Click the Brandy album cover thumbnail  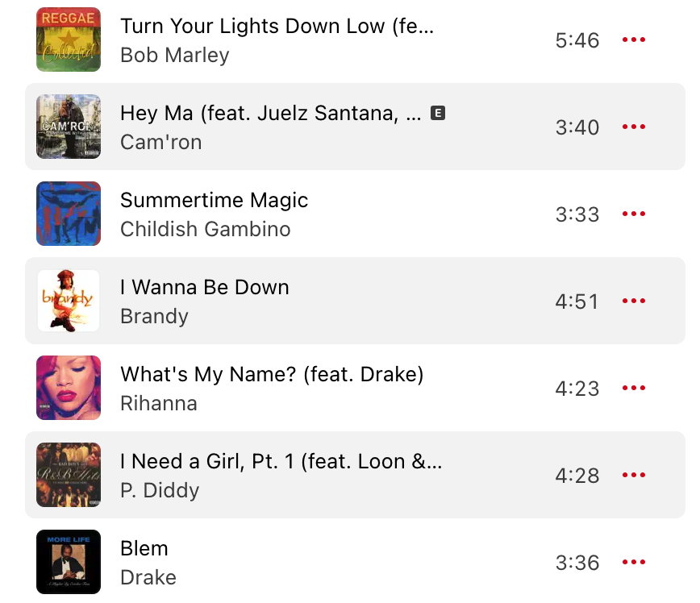(x=69, y=301)
